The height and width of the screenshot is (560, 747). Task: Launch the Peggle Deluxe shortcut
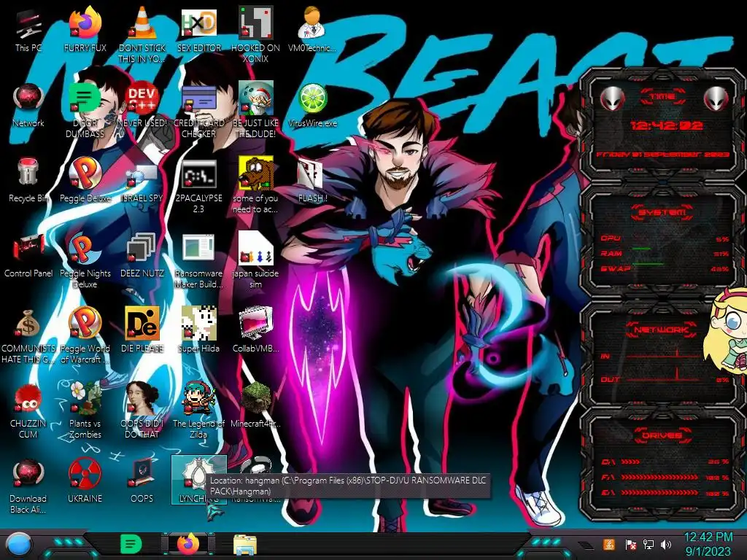pyautogui.click(x=85, y=181)
